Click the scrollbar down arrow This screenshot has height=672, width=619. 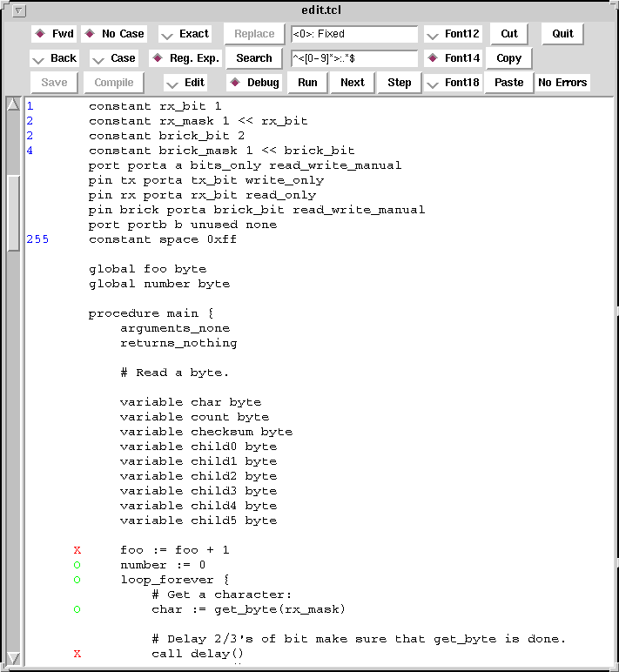(14, 658)
